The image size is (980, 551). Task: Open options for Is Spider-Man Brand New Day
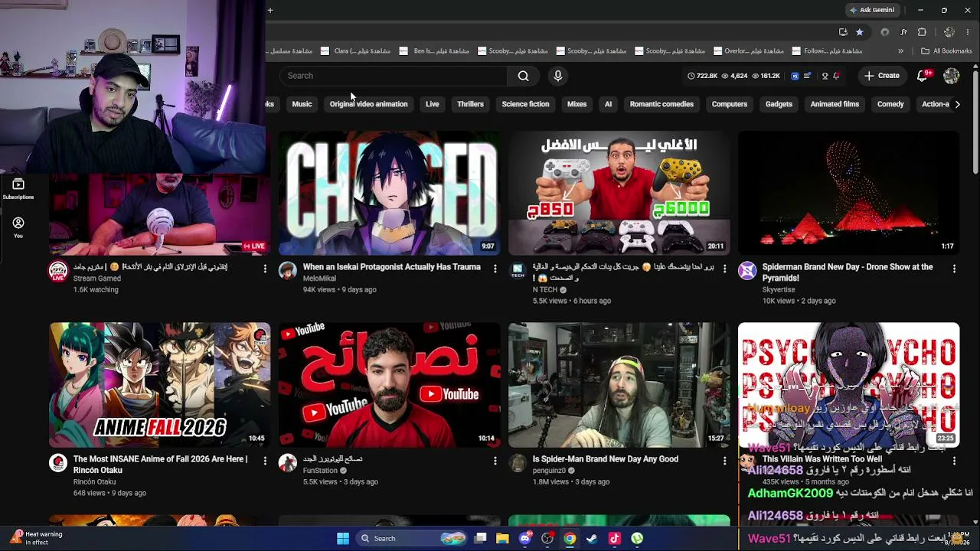pyautogui.click(x=724, y=461)
